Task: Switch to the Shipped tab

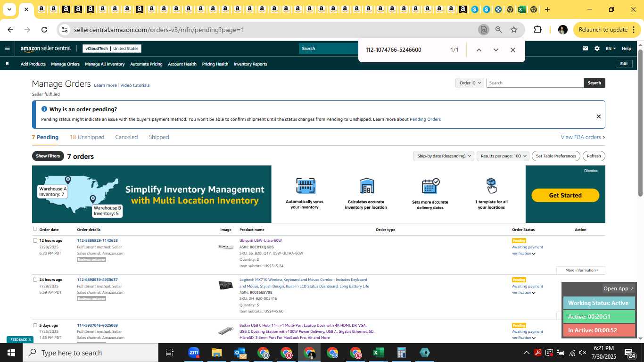Action: 159,137
